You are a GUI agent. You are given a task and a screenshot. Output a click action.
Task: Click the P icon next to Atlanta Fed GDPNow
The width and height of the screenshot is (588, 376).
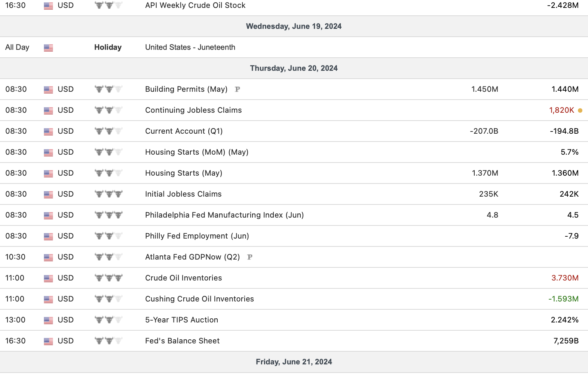click(249, 257)
